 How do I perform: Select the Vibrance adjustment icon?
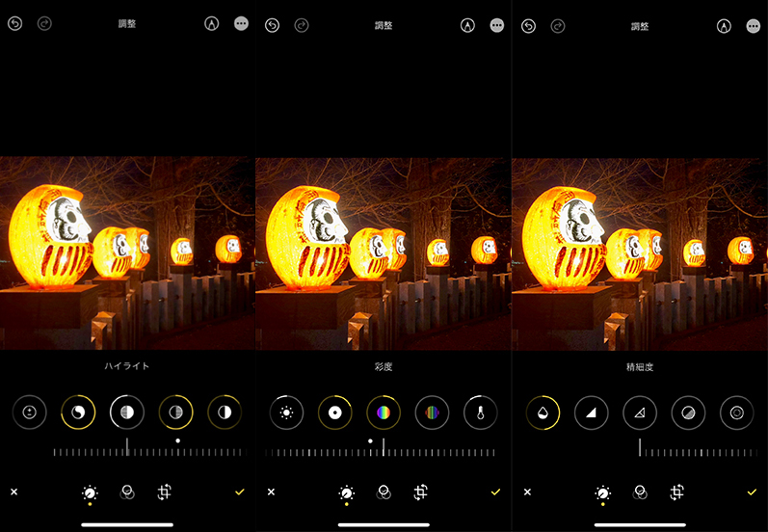pos(432,412)
